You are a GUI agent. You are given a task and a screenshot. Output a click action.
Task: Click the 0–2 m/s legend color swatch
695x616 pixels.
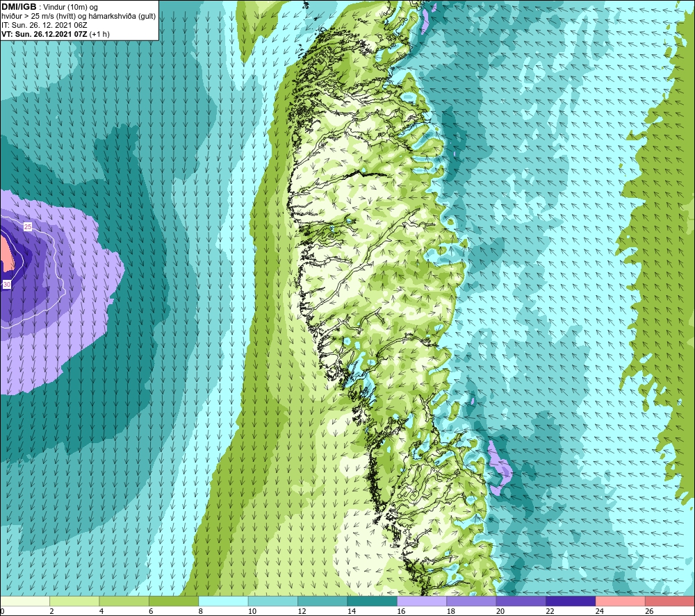(x=25, y=601)
